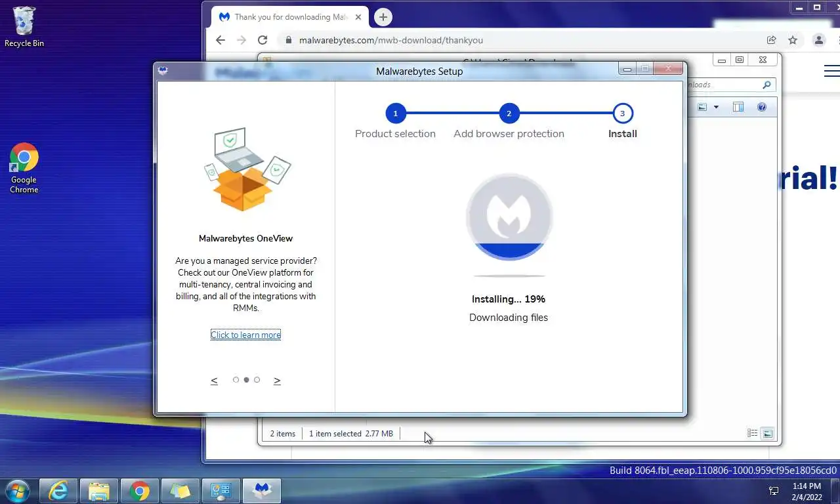
Task: Close the Malwarebytes Setup window
Action: [x=669, y=69]
